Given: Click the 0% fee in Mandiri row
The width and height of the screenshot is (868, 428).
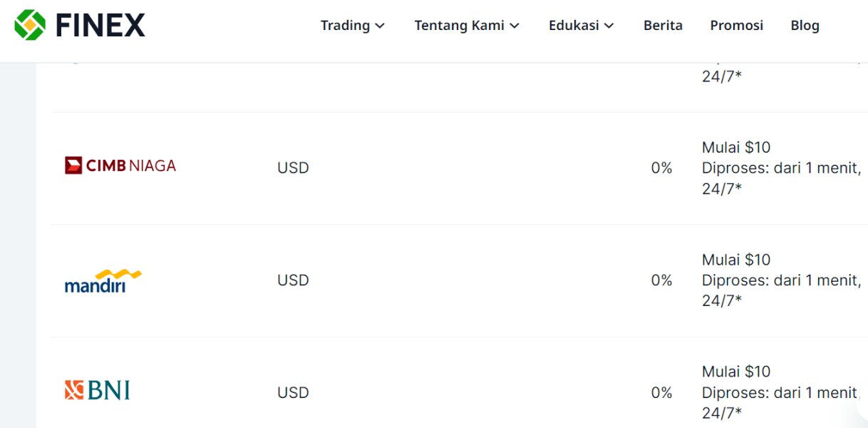Looking at the screenshot, I should pos(661,280).
